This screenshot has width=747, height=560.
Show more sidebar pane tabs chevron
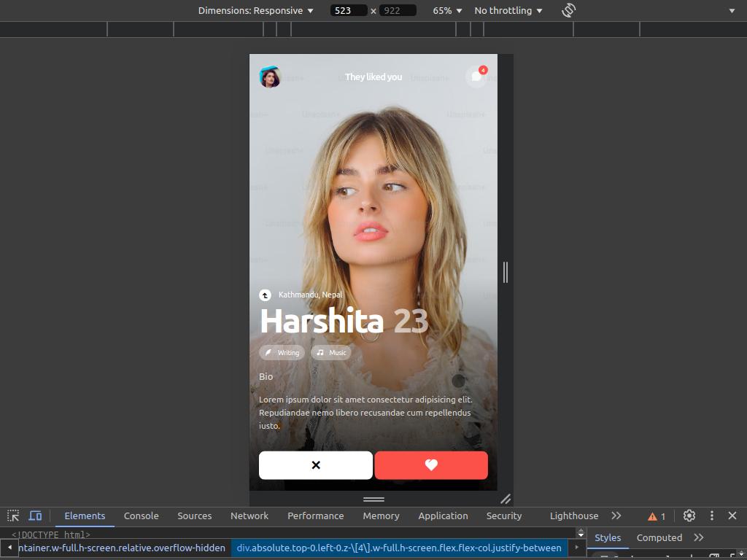[699, 537]
